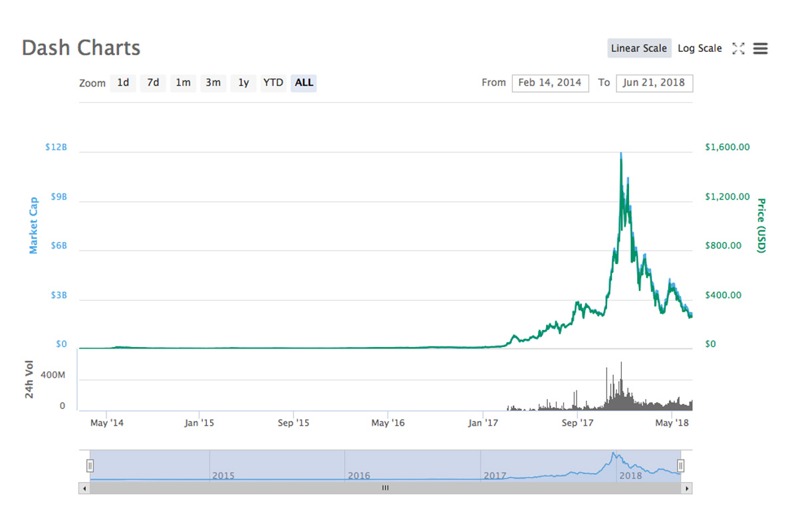The height and width of the screenshot is (532, 798).
Task: Click the To date field
Action: 654,83
